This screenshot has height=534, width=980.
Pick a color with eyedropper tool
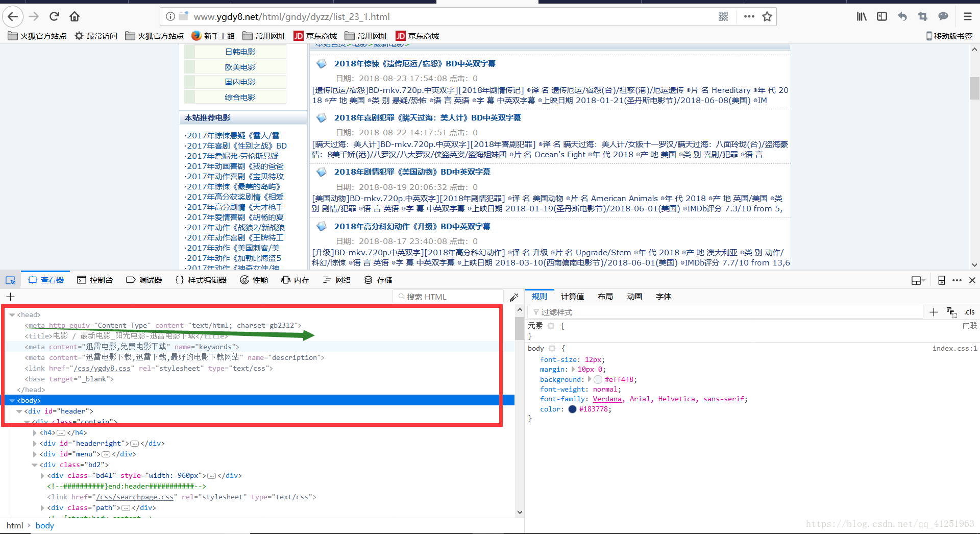point(514,297)
